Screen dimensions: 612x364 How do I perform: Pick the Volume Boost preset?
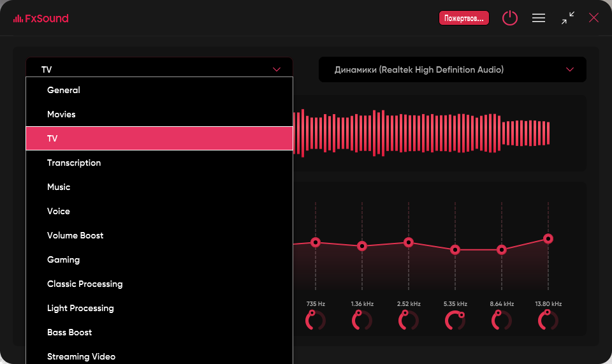tap(159, 235)
